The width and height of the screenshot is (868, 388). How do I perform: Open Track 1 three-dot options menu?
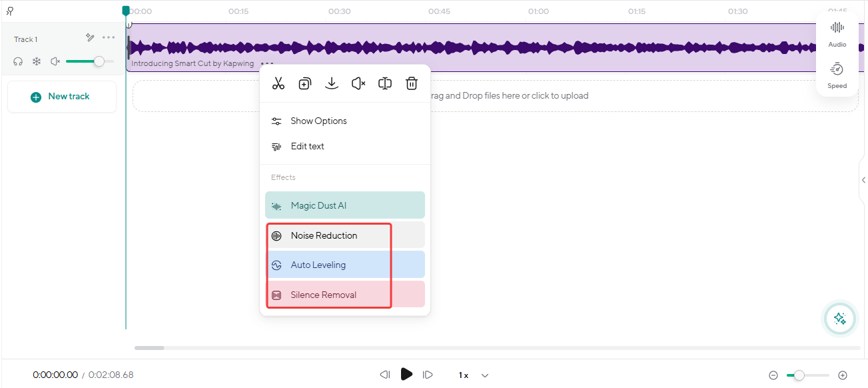[109, 38]
